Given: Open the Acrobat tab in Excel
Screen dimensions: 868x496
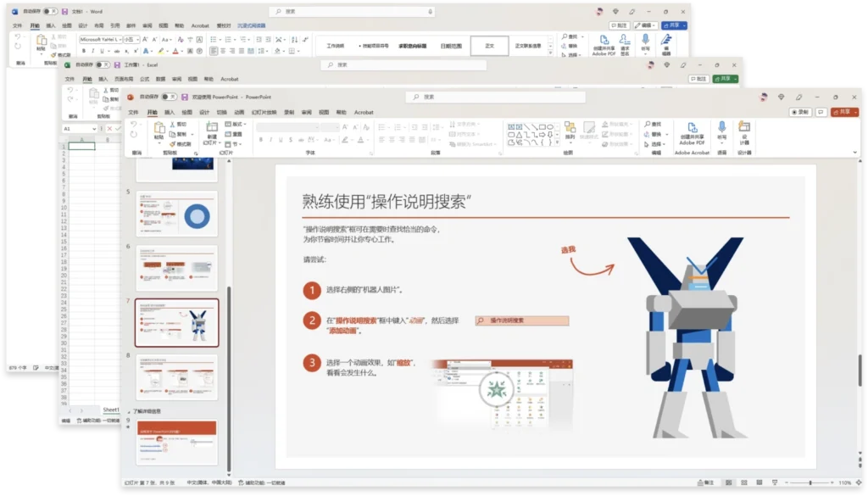Looking at the screenshot, I should click(x=229, y=79).
